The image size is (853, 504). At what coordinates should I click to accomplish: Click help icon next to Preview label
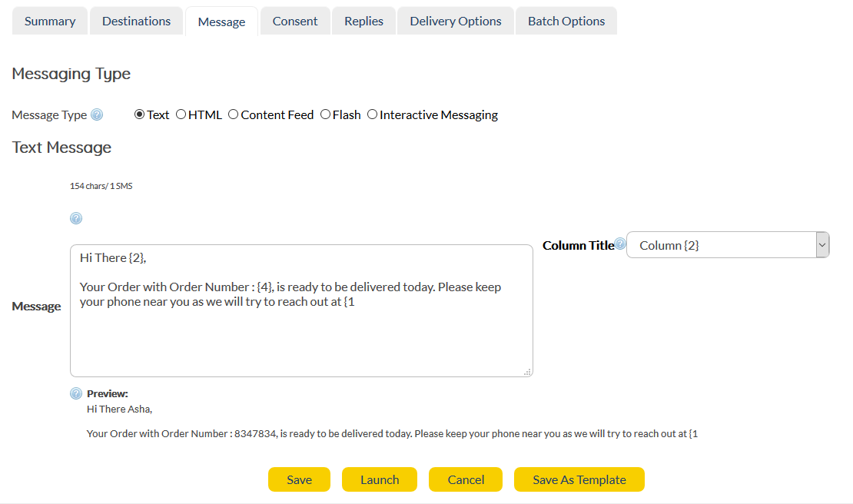coord(76,393)
